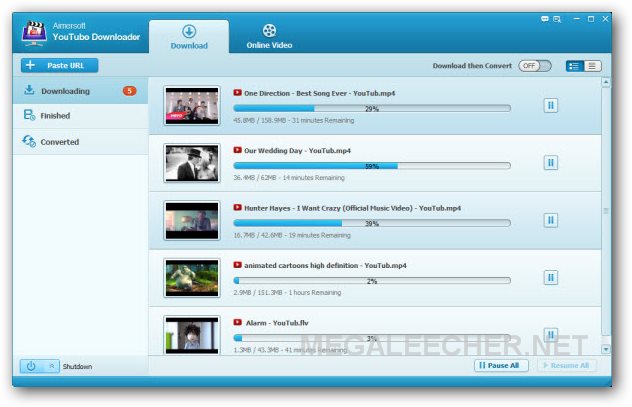Click the Alarm - YouTub.flv title
632x407 pixels.
click(277, 323)
